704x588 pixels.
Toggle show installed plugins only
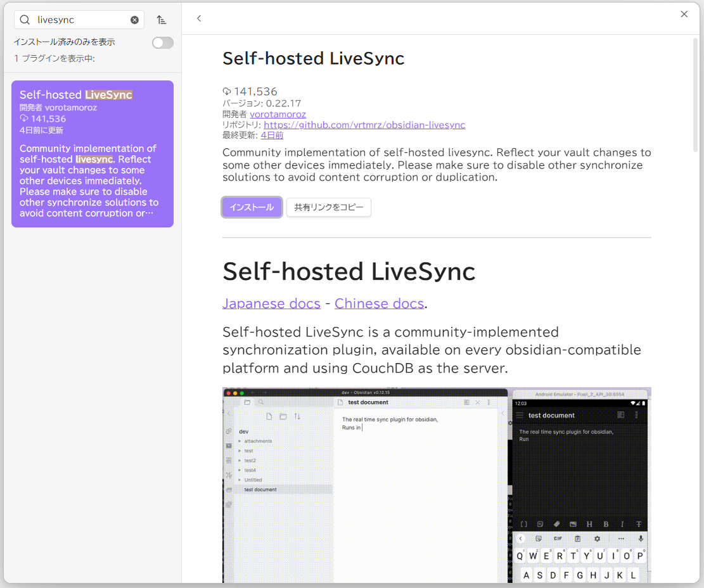click(x=162, y=43)
